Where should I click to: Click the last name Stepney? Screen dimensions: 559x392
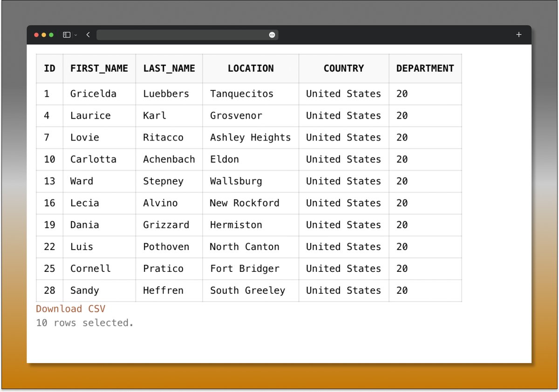pyautogui.click(x=163, y=181)
